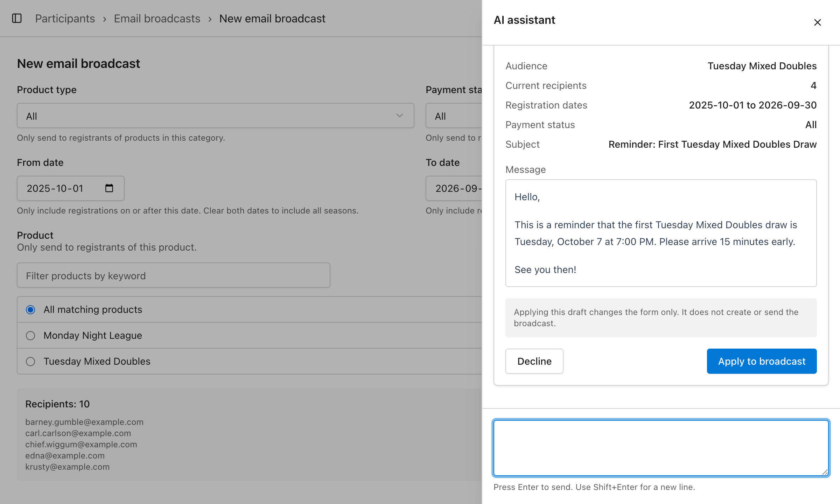Screen dimensions: 840x504
Task: Open the From date calendar picker icon
Action: 109,188
